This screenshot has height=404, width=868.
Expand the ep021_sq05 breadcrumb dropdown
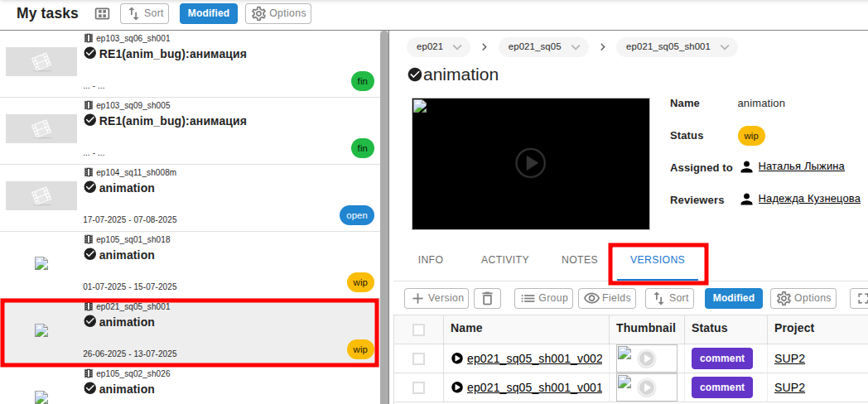(x=543, y=47)
